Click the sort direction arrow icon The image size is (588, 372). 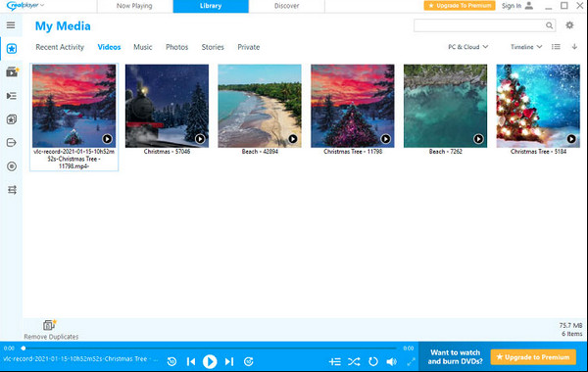click(x=574, y=47)
